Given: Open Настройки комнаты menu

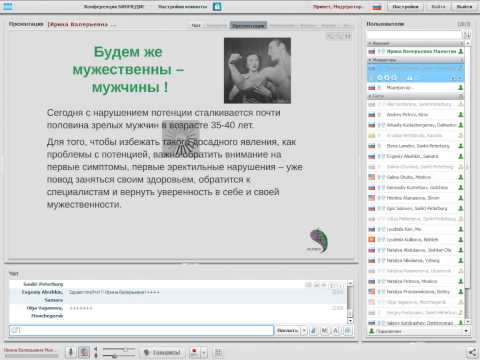Looking at the screenshot, I should (182, 6).
